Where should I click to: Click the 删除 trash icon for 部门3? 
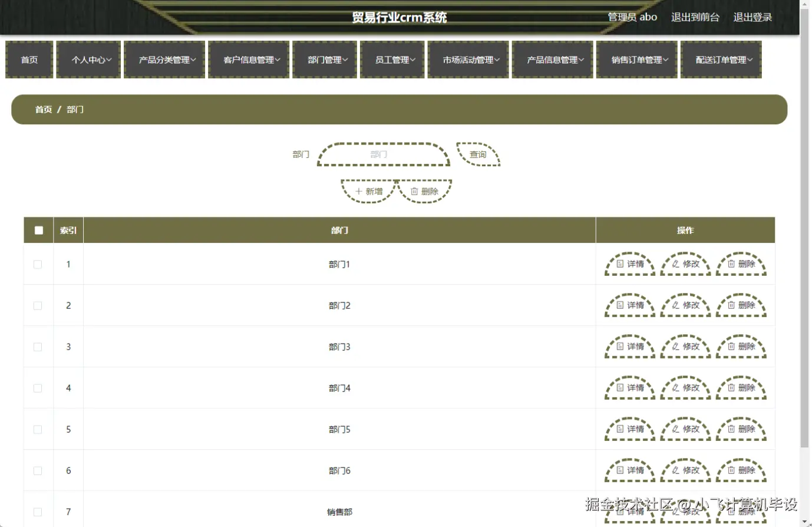731,347
